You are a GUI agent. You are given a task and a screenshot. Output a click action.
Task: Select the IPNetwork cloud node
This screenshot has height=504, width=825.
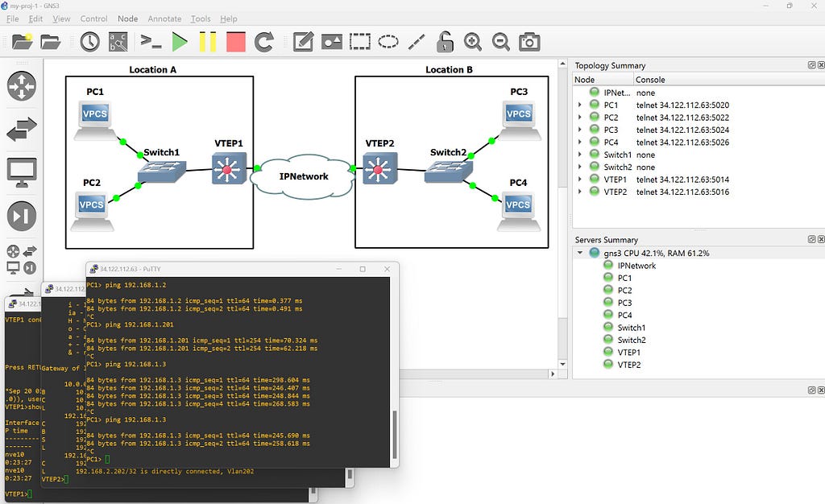(304, 177)
